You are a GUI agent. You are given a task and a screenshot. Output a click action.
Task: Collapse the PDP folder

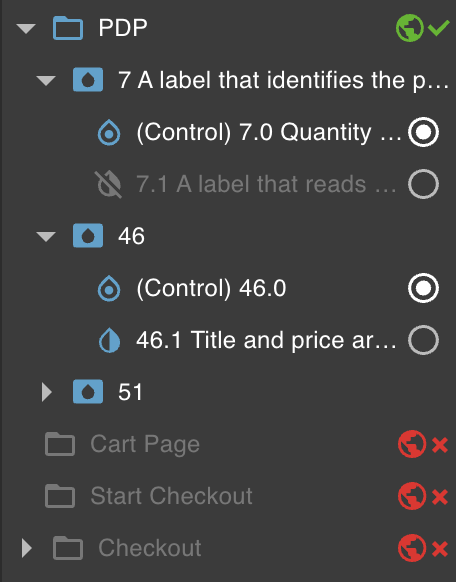26,29
